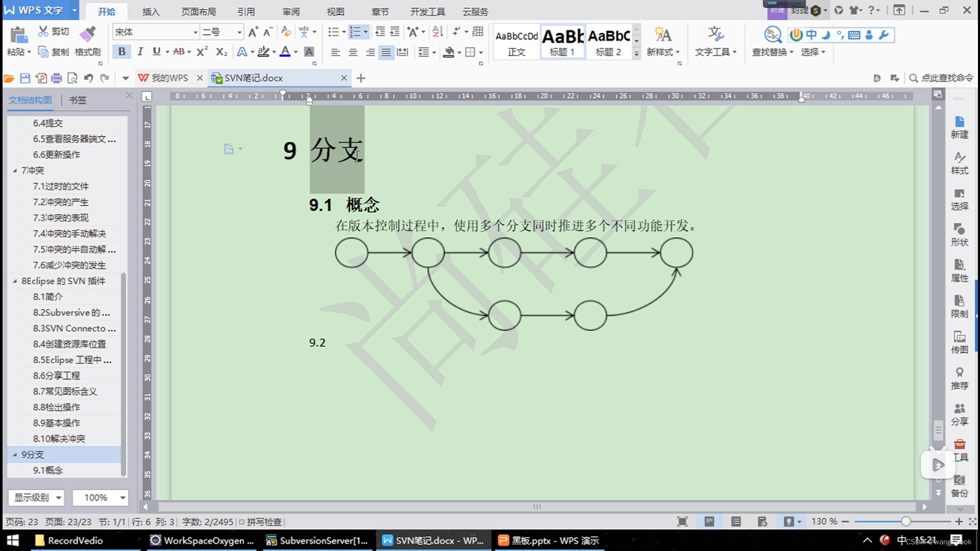Open the WPS 文字 application menu dropdown

click(75, 10)
